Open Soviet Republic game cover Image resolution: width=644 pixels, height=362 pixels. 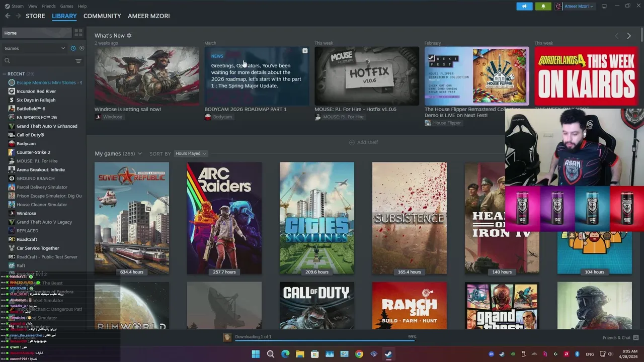click(132, 218)
